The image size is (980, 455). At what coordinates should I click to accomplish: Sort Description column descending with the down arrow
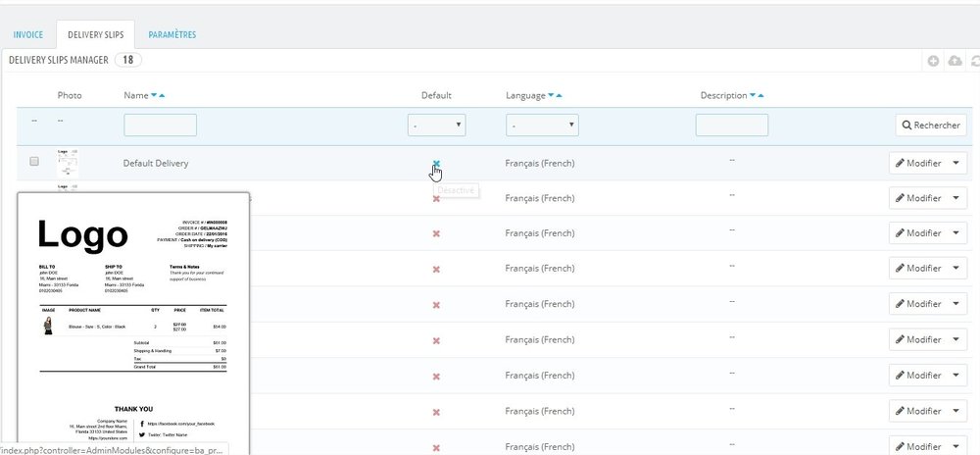point(753,96)
